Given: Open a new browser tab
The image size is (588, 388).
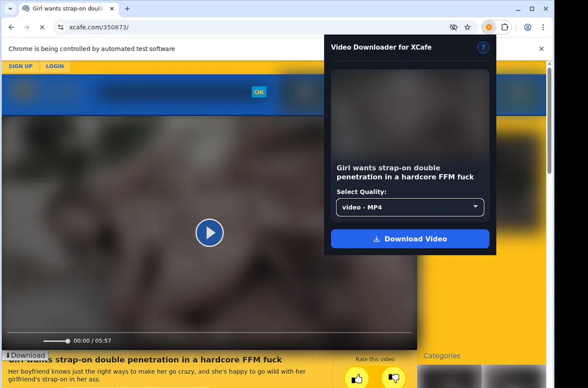Looking at the screenshot, I should coord(127,9).
